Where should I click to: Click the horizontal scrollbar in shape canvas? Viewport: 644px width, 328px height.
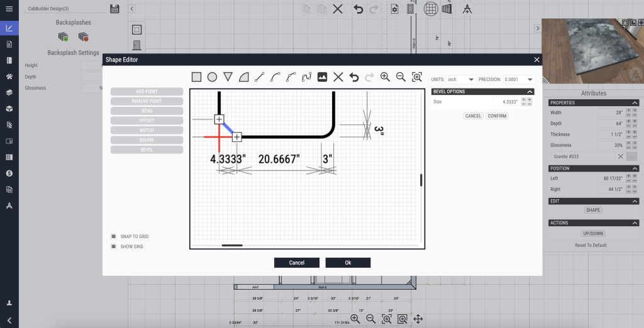(x=232, y=246)
